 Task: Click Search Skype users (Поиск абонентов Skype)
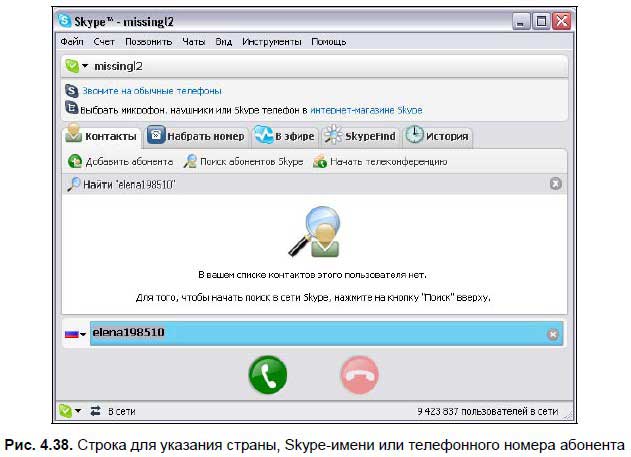243,162
